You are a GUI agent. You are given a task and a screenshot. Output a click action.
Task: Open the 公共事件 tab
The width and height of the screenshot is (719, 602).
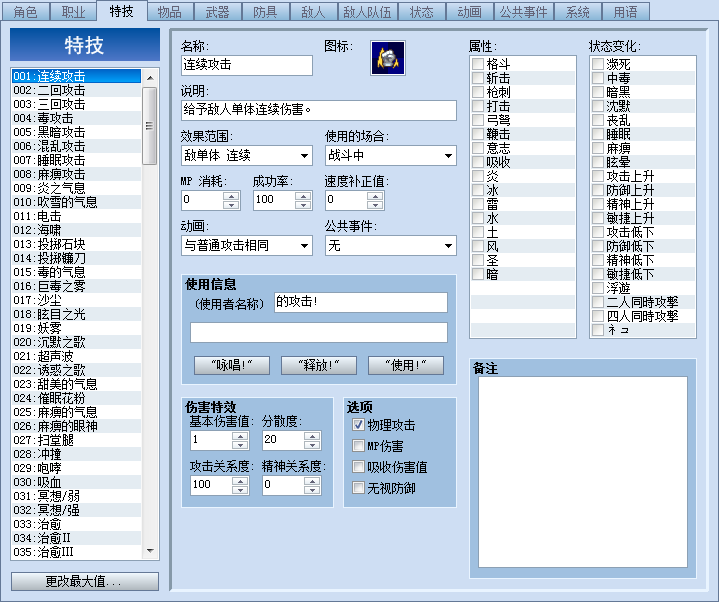click(x=523, y=11)
